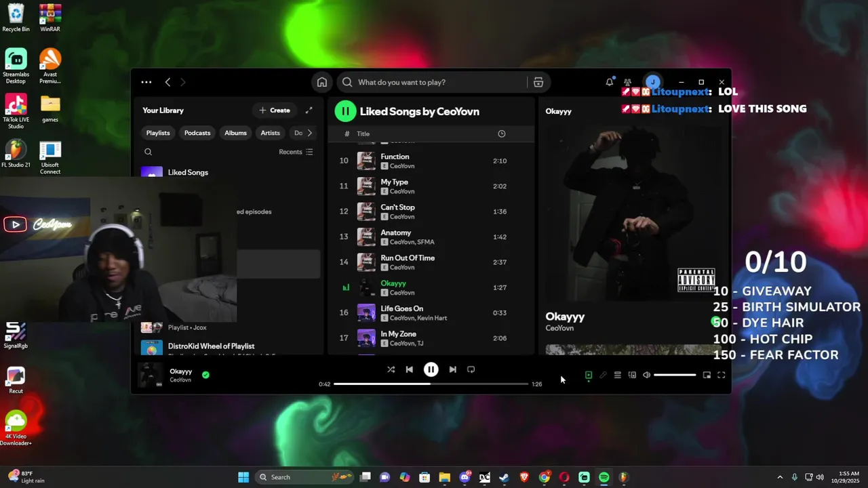Open Spotify Home via the house icon
Viewport: 868px width, 488px height.
(x=322, y=82)
